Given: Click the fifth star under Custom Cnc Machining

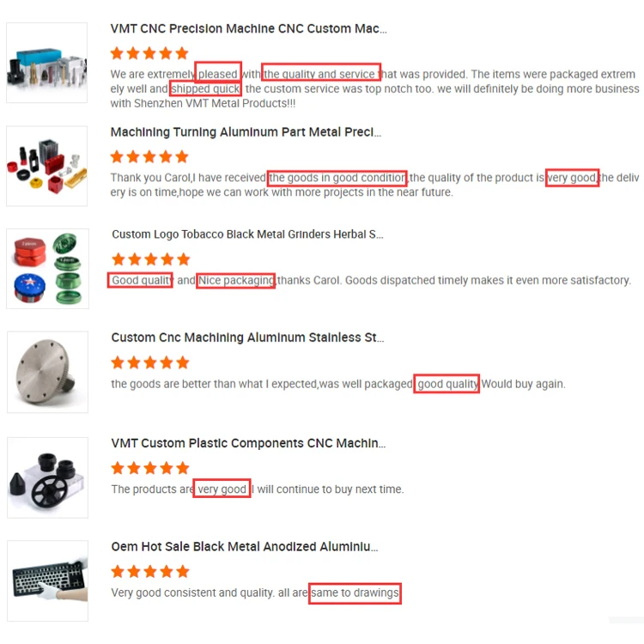Looking at the screenshot, I should click(183, 363).
